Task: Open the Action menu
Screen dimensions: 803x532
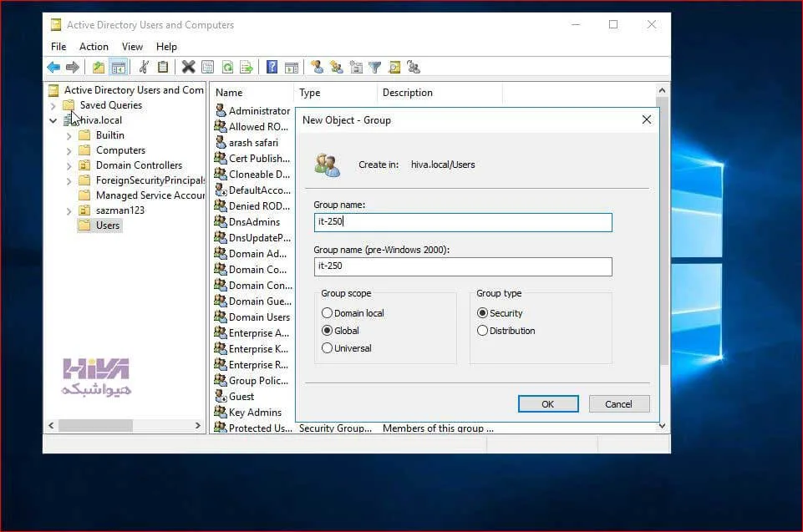Action: pos(94,47)
